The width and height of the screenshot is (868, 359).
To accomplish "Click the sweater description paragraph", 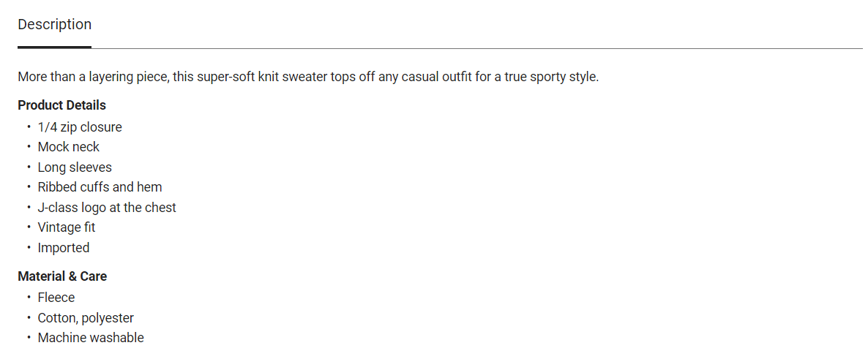I will click(308, 76).
